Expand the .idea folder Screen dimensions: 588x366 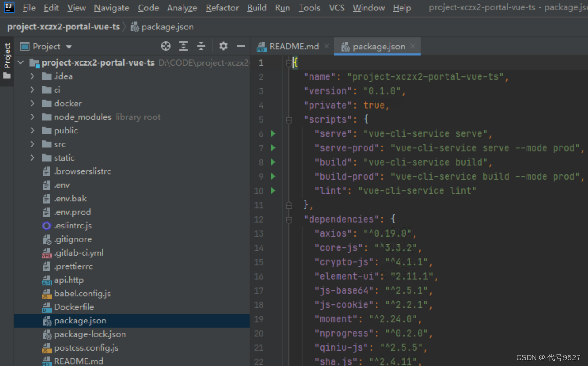(33, 76)
